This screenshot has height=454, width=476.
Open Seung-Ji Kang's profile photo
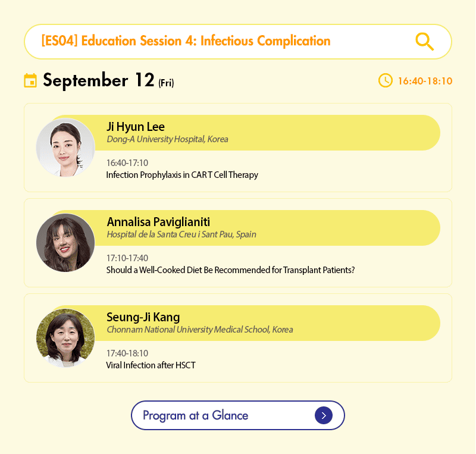click(x=65, y=338)
